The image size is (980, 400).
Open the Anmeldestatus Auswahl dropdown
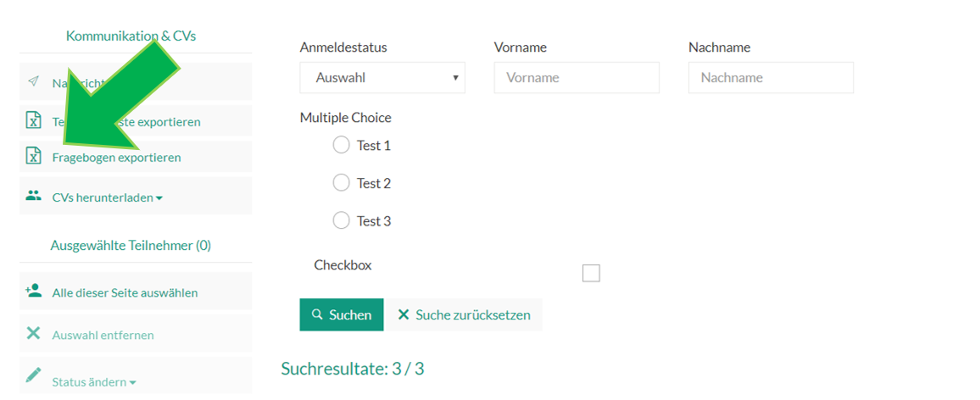pos(382,77)
